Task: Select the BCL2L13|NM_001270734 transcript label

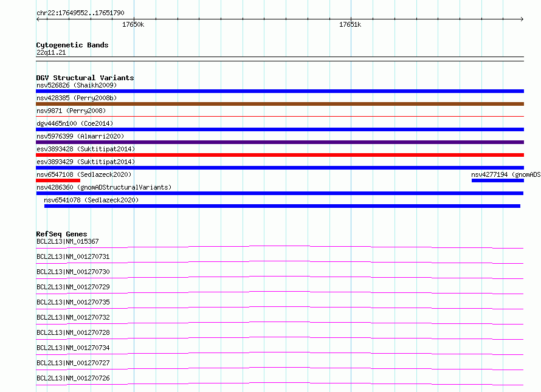Action: pos(73,348)
